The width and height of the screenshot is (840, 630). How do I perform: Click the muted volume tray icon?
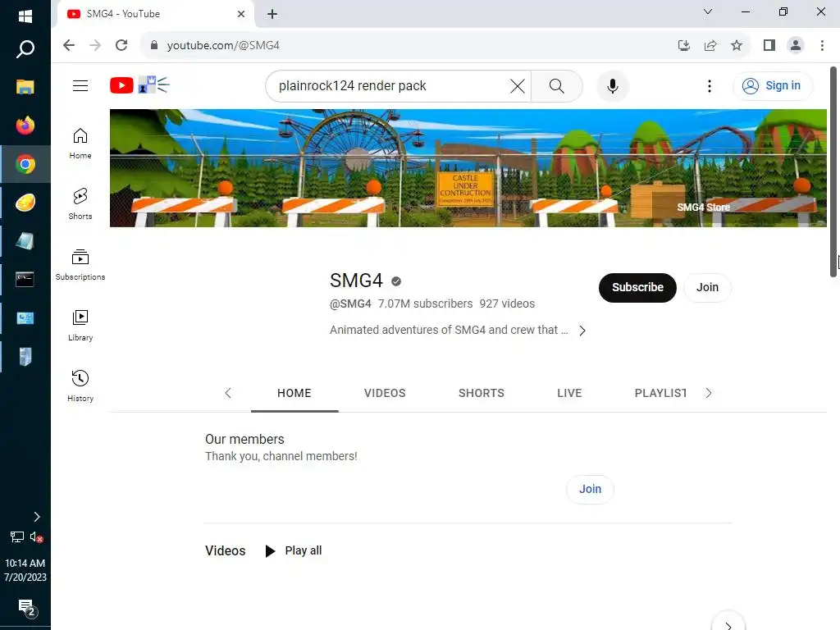pyautogui.click(x=36, y=536)
